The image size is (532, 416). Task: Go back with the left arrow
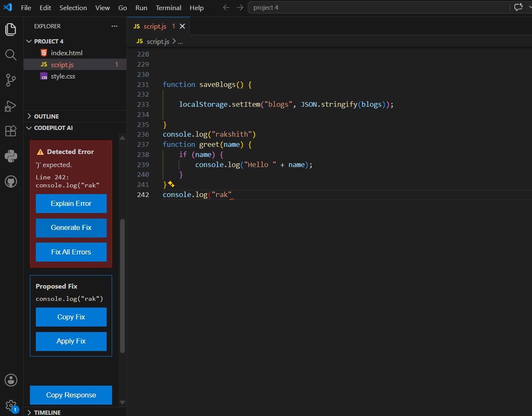[x=226, y=8]
